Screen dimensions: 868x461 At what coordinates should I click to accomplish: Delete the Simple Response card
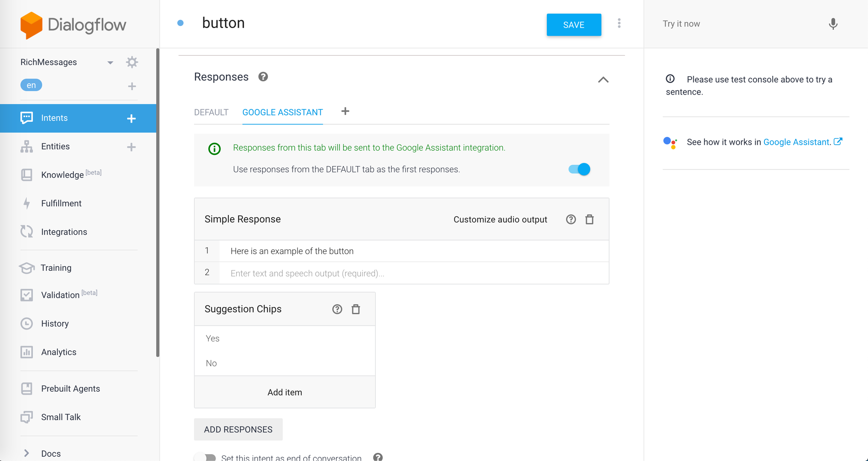coord(589,220)
